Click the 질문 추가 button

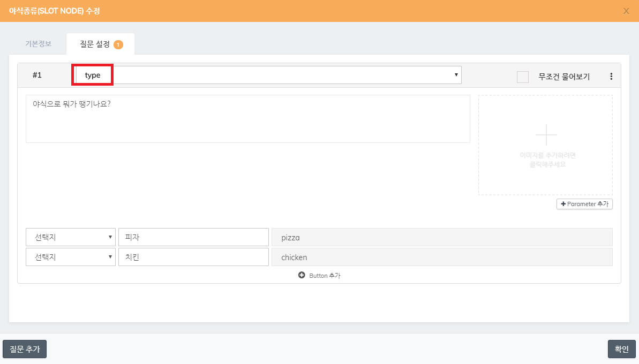[x=25, y=349]
